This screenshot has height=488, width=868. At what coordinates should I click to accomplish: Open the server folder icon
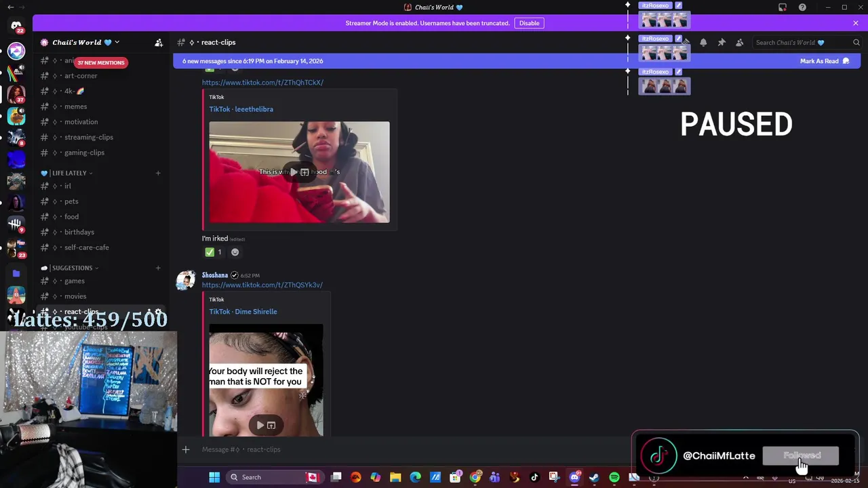point(16,274)
